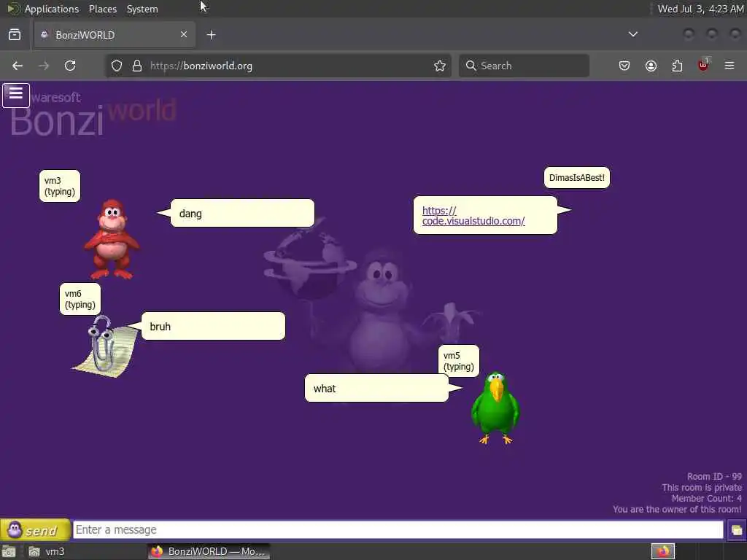This screenshot has width=747, height=560.
Task: Bookmark this page with the star icon
Action: click(x=440, y=66)
